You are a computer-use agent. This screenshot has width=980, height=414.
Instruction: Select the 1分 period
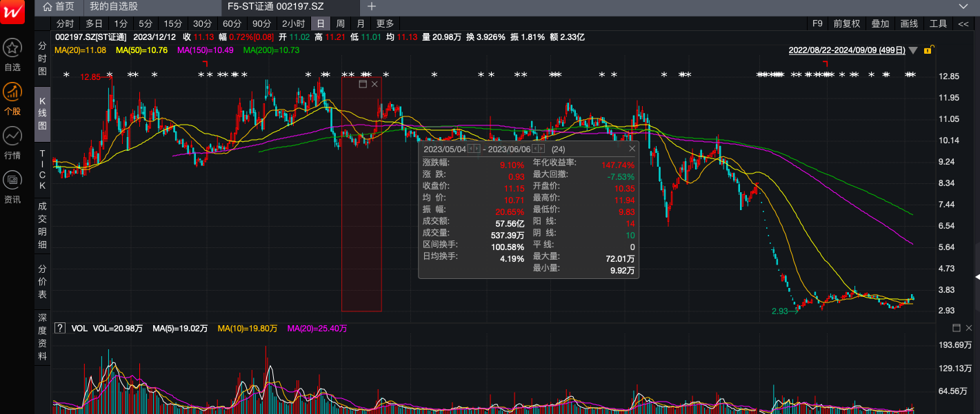(x=121, y=23)
